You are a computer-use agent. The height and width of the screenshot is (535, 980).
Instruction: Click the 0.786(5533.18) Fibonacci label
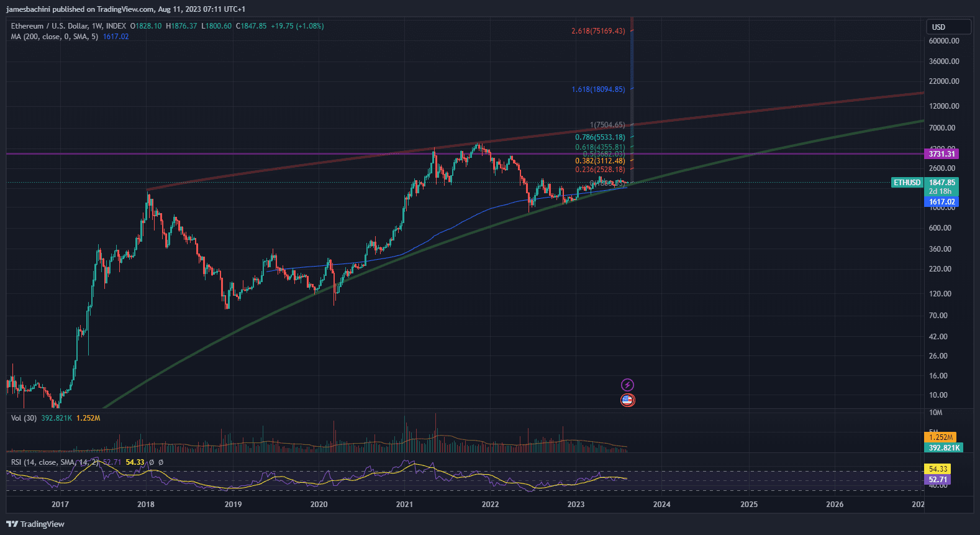[x=600, y=137]
